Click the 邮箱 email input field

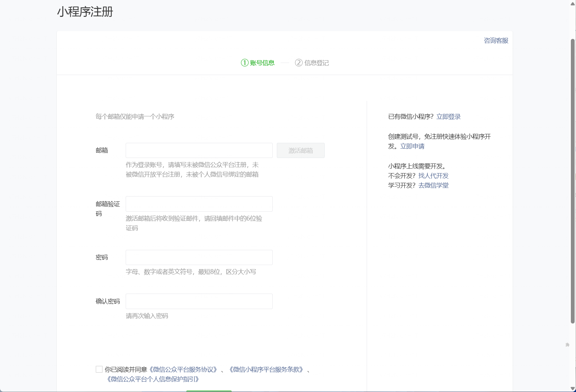coord(199,150)
